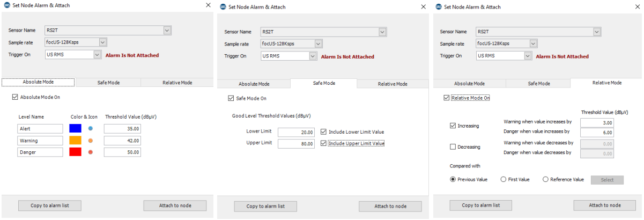Click the Safe Mode tab in middle window
The width and height of the screenshot is (644, 220).
[324, 83]
